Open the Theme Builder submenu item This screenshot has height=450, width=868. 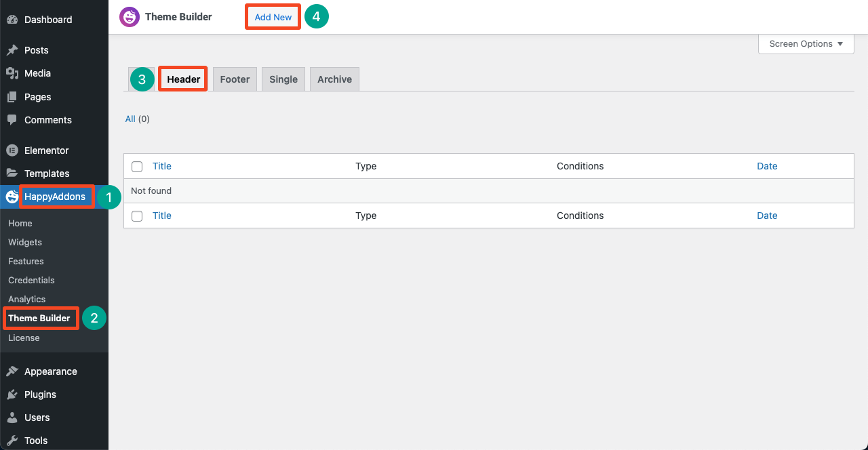pos(39,318)
